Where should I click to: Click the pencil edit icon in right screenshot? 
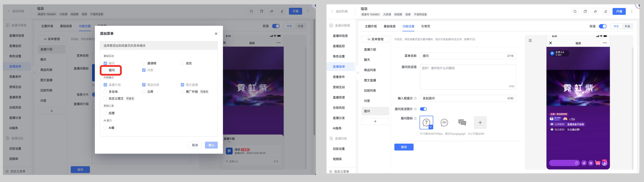(606, 11)
